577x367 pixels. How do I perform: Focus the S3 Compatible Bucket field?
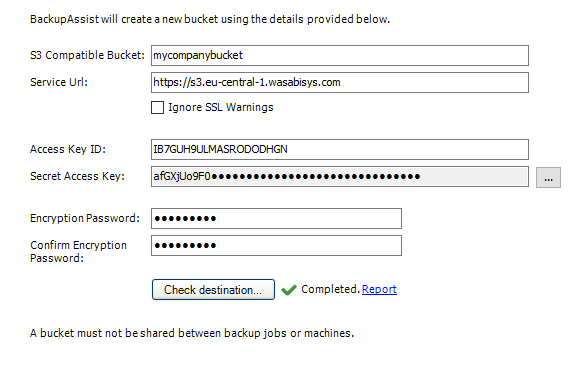[x=340, y=56]
